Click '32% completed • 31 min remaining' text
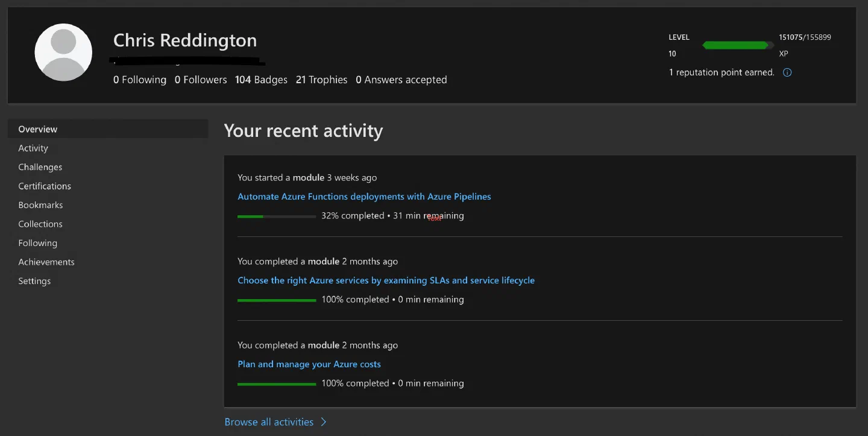This screenshot has width=868, height=436. pyautogui.click(x=392, y=215)
